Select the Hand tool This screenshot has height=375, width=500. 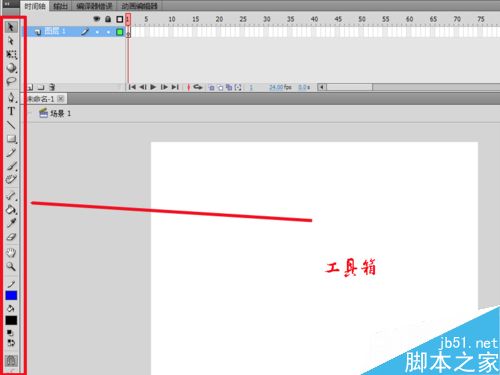(x=11, y=253)
